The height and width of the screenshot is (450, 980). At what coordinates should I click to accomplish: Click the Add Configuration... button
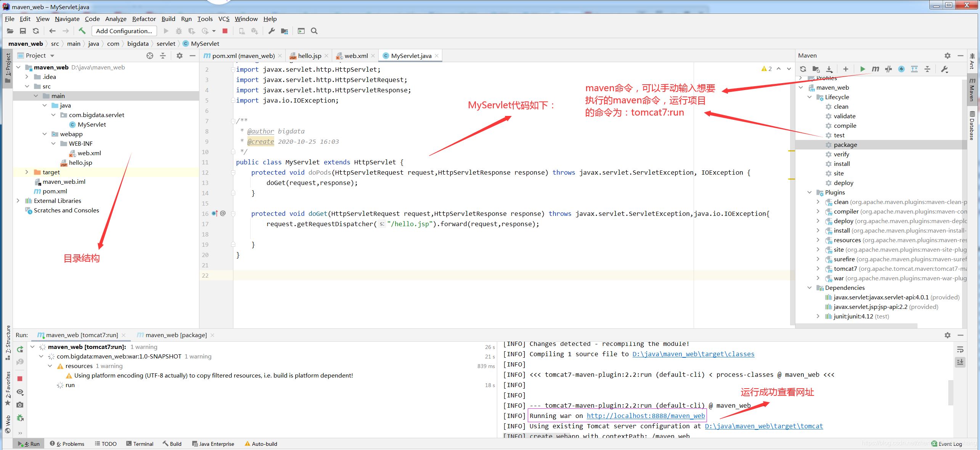(x=124, y=31)
